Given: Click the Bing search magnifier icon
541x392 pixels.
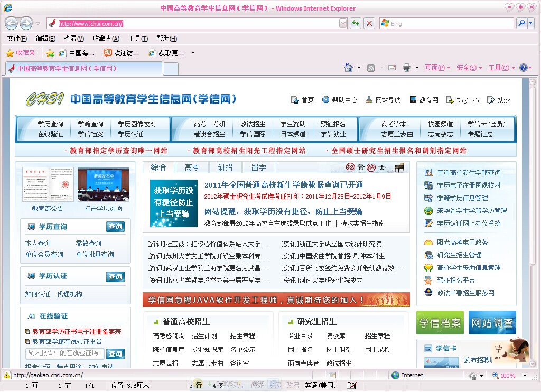Looking at the screenshot, I should pyautogui.click(x=521, y=23).
